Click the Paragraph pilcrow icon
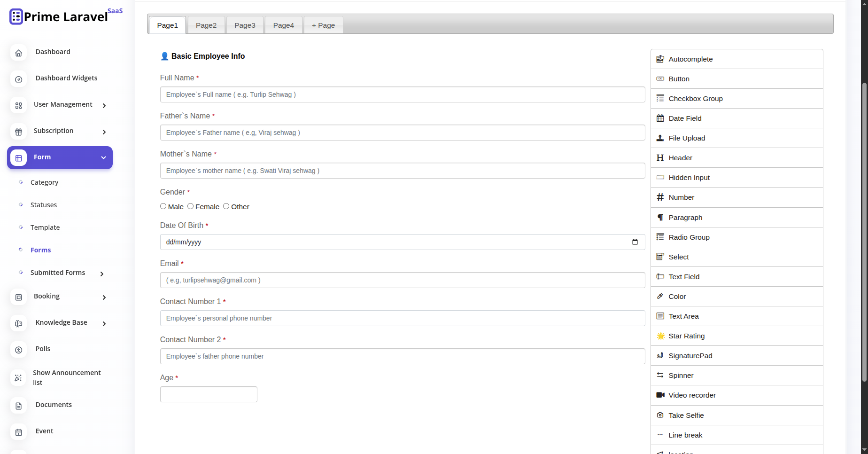 click(660, 217)
